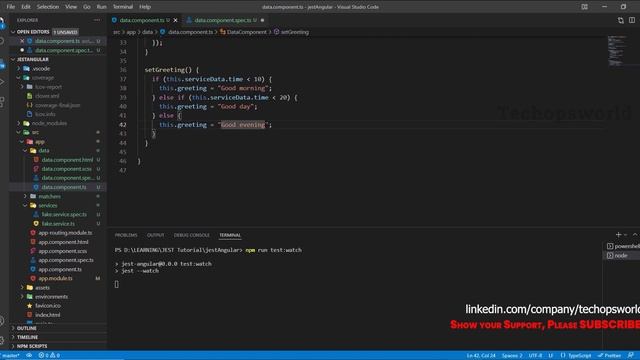Click the open changes icon in editor toolbar
The image size is (640, 360).
[620, 20]
